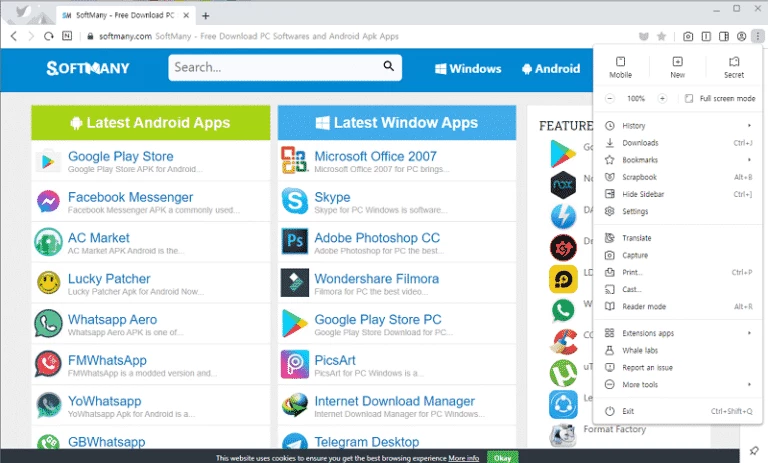The image size is (768, 463).
Task: Select Hide Sidebar in the menu
Action: coord(642,194)
